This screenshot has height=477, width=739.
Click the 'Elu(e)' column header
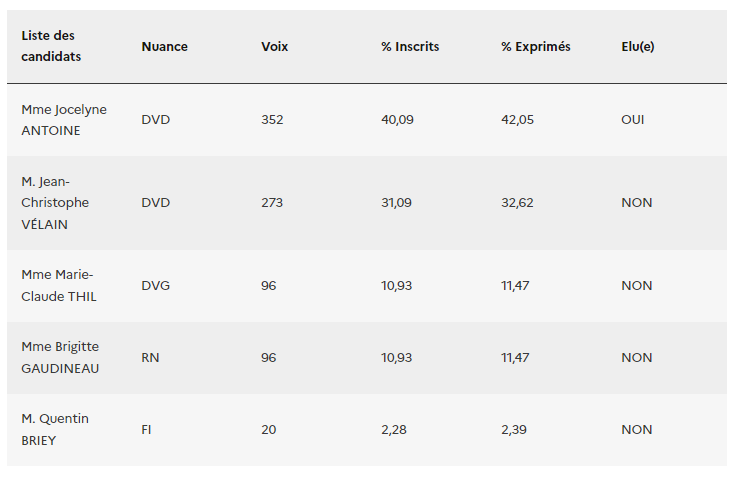tap(638, 46)
